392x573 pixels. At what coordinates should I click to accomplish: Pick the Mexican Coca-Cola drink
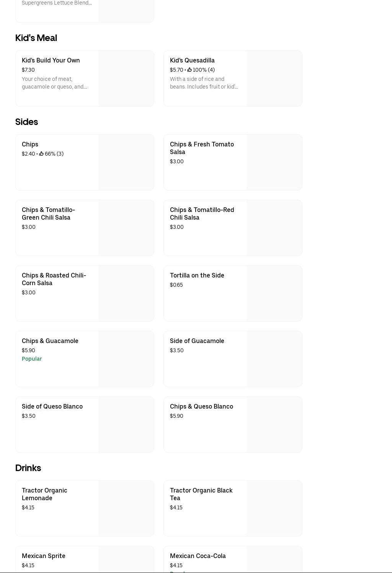click(x=198, y=556)
